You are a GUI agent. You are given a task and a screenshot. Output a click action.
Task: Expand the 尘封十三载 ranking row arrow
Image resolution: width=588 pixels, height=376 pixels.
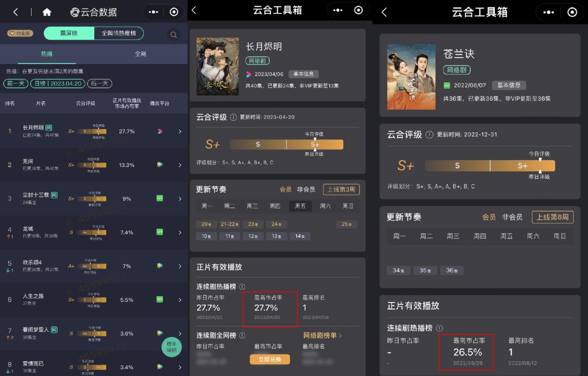click(180, 199)
